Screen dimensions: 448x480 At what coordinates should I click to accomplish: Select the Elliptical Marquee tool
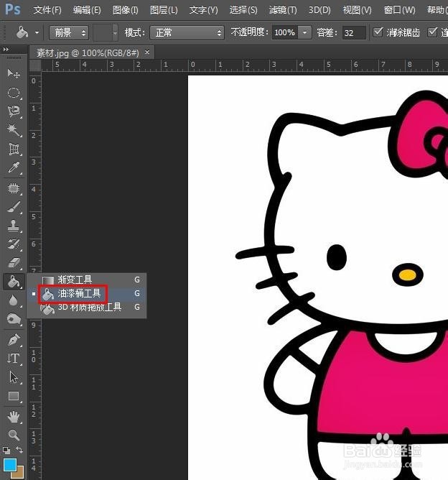14,93
